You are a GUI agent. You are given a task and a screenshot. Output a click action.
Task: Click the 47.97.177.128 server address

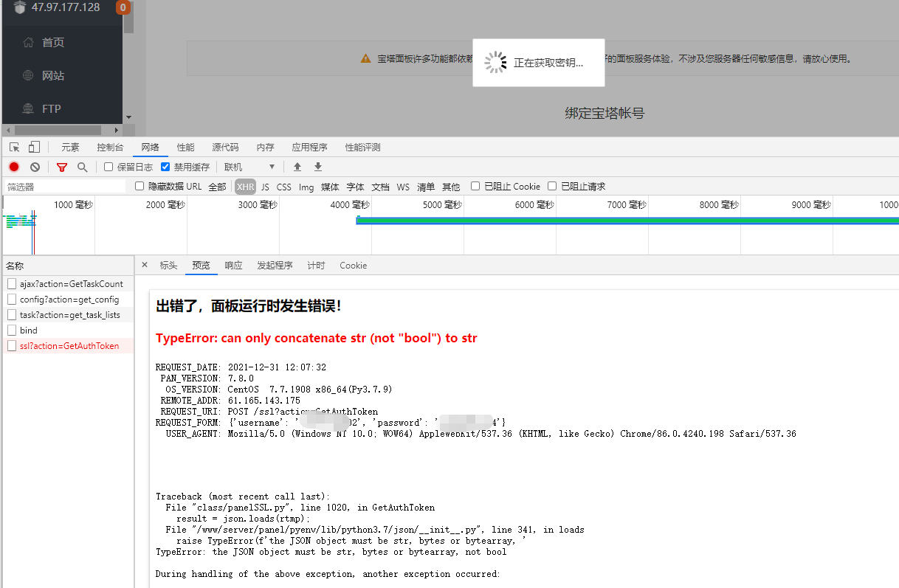[x=66, y=7]
